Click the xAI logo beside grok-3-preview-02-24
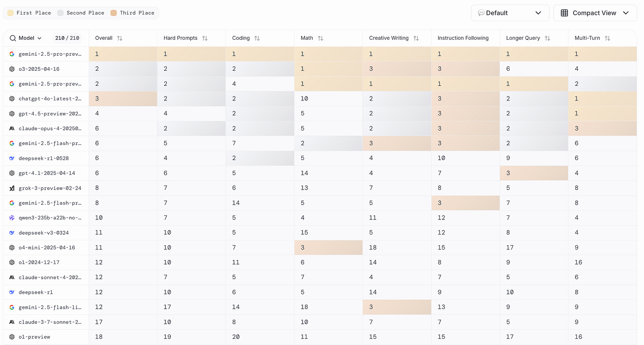 (x=12, y=188)
